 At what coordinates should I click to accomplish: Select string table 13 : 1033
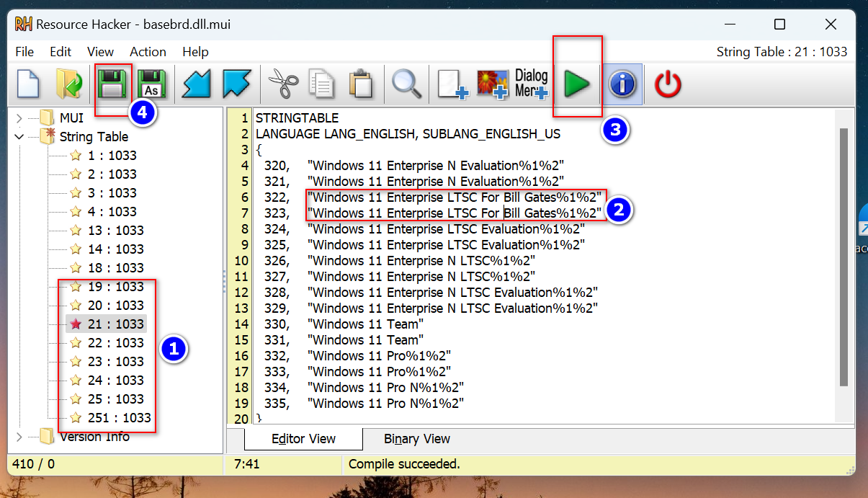tap(115, 231)
